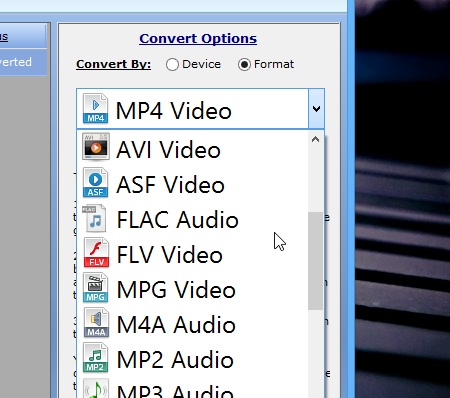The width and height of the screenshot is (450, 398).
Task: Click the M4A Audio speaker icon
Action: point(96,323)
